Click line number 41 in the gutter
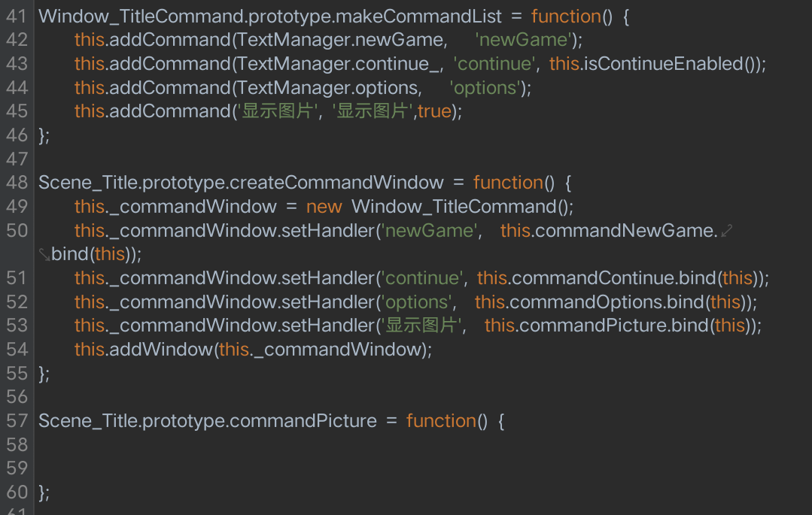Screen dimensions: 812x515 pos(17,16)
